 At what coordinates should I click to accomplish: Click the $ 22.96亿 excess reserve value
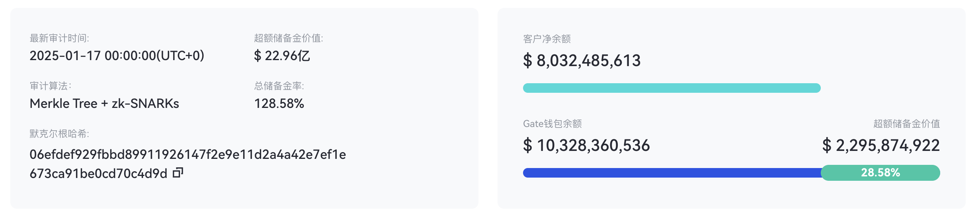[x=282, y=56]
